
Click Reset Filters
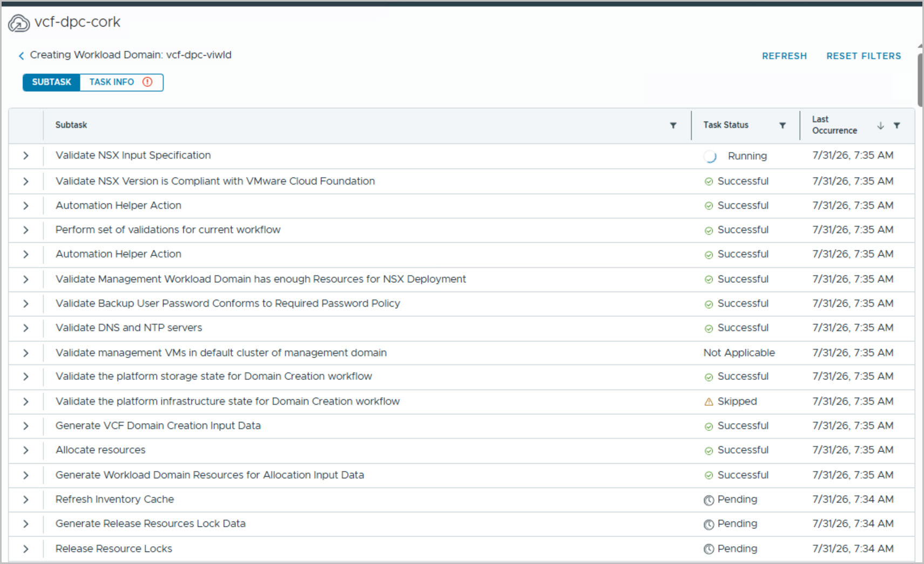[x=864, y=56]
